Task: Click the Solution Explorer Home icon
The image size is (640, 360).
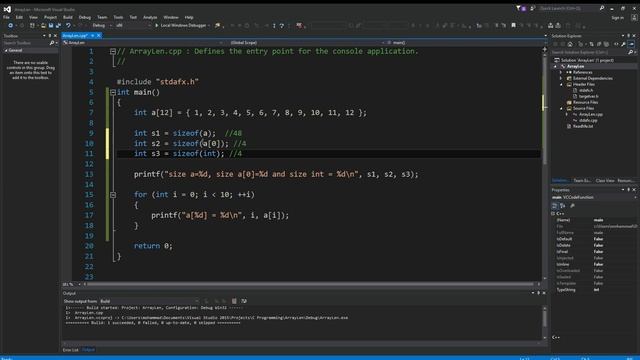Action: (x=570, y=44)
